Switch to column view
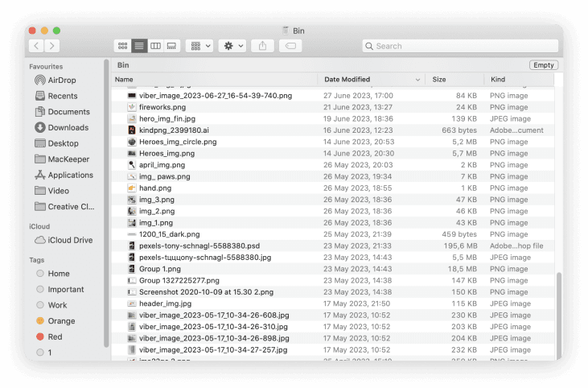 [x=155, y=46]
